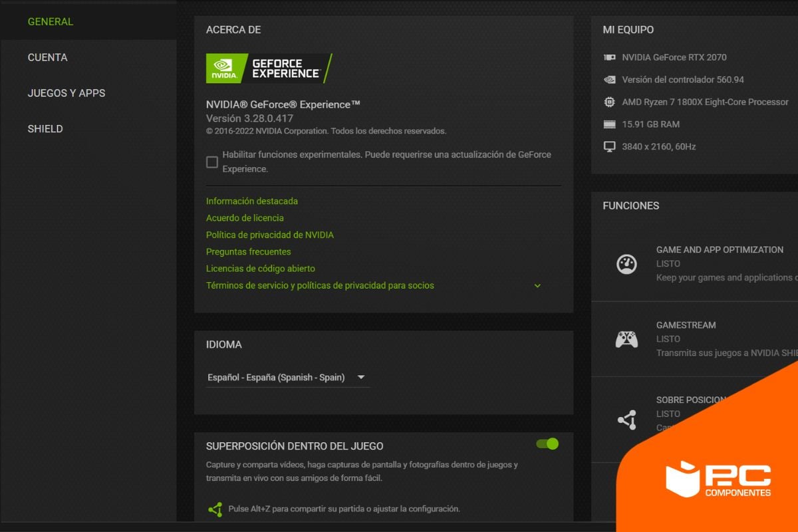Click the memory icon beside 15.91 GB RAM
Image resolution: width=798 pixels, height=532 pixels.
tap(609, 124)
